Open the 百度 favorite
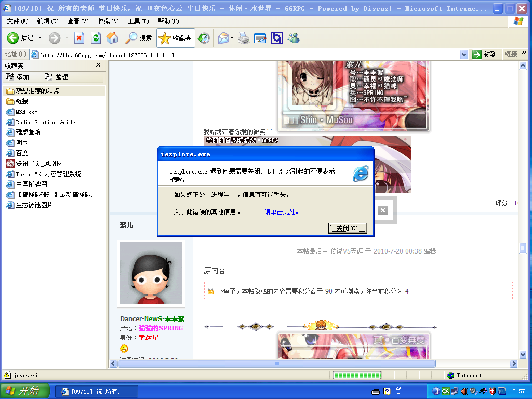This screenshot has height=399, width=532. 17,153
